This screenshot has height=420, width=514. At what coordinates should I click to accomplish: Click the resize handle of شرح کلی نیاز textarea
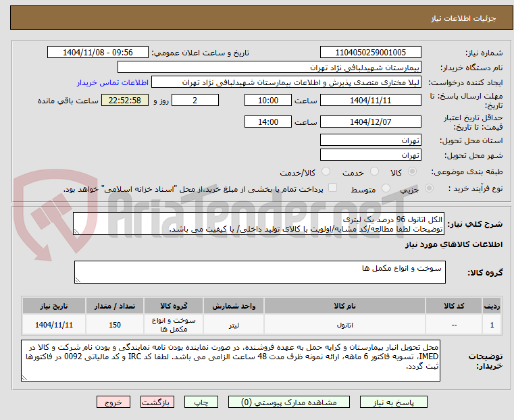(76, 232)
